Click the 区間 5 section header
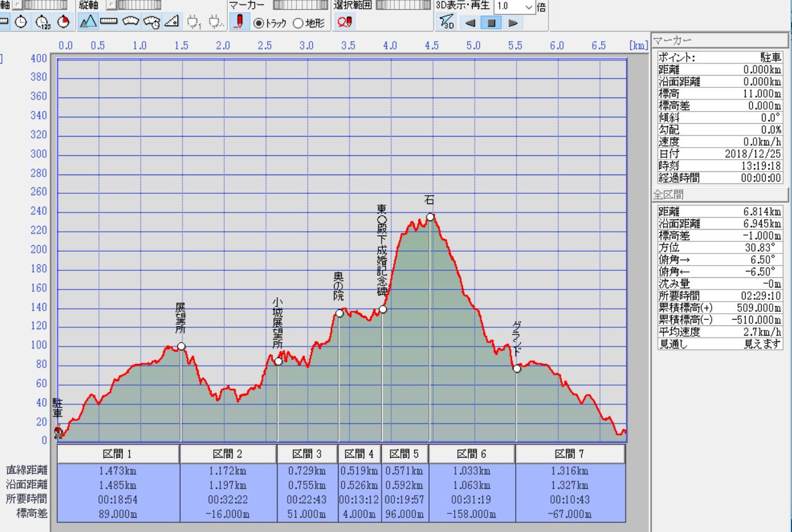The image size is (792, 532). tap(405, 454)
